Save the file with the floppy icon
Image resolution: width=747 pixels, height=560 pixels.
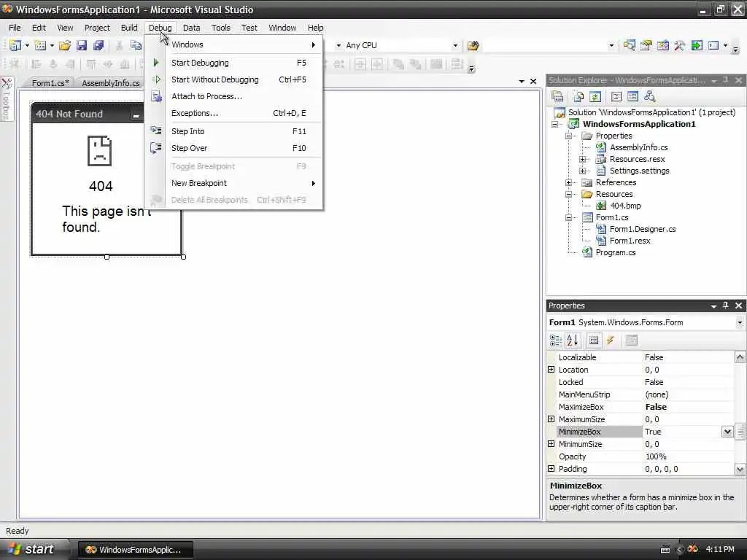82,45
